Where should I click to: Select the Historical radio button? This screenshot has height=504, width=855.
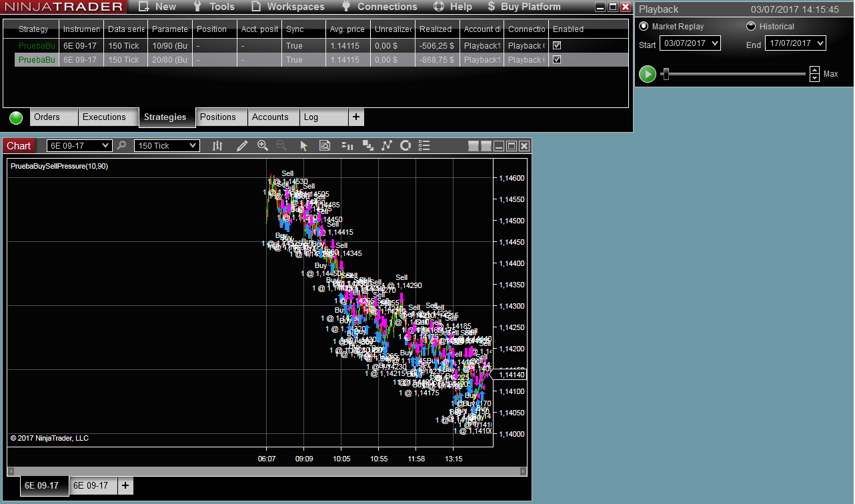pyautogui.click(x=751, y=27)
